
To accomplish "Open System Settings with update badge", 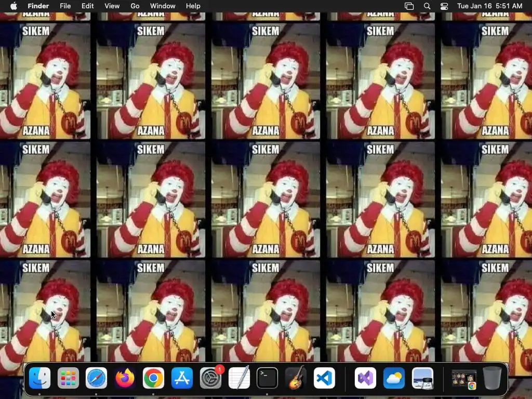I will pos(210,378).
